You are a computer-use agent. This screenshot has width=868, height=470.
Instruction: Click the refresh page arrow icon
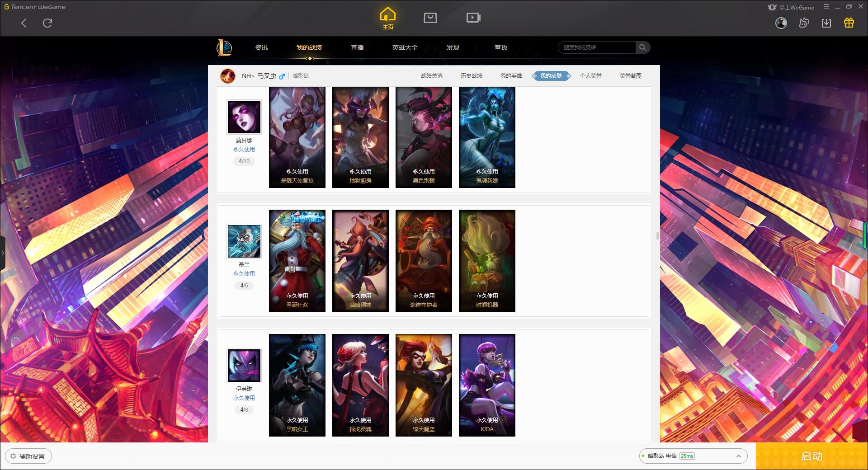(x=47, y=23)
